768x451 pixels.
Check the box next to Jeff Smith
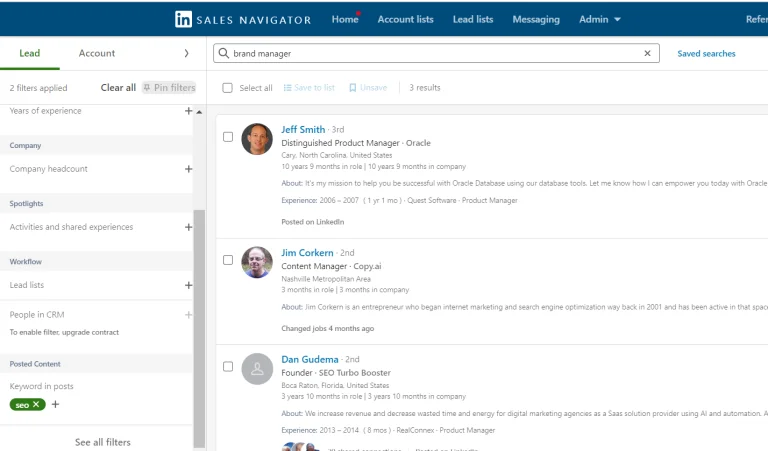[228, 136]
